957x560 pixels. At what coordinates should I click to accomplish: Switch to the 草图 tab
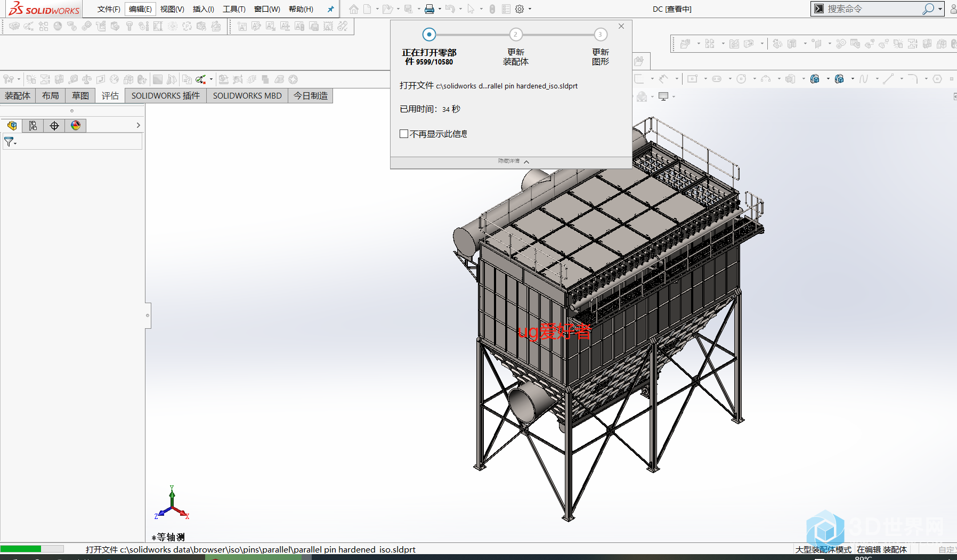[80, 96]
